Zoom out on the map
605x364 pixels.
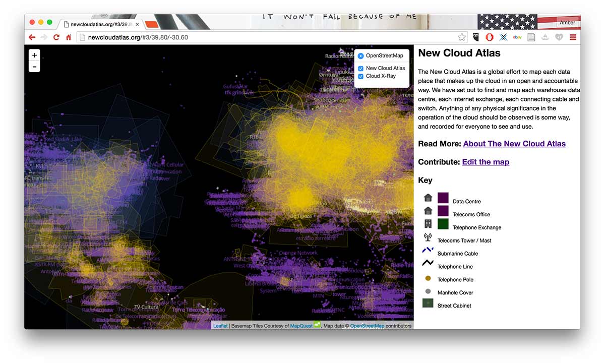34,67
